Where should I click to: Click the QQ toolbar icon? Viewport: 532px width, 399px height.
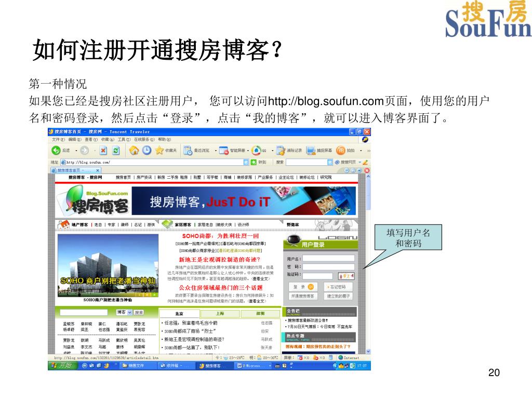tap(256, 150)
